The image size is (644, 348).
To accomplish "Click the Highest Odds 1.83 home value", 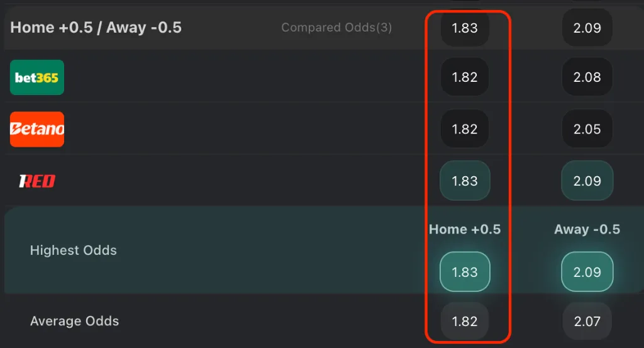I will [465, 272].
